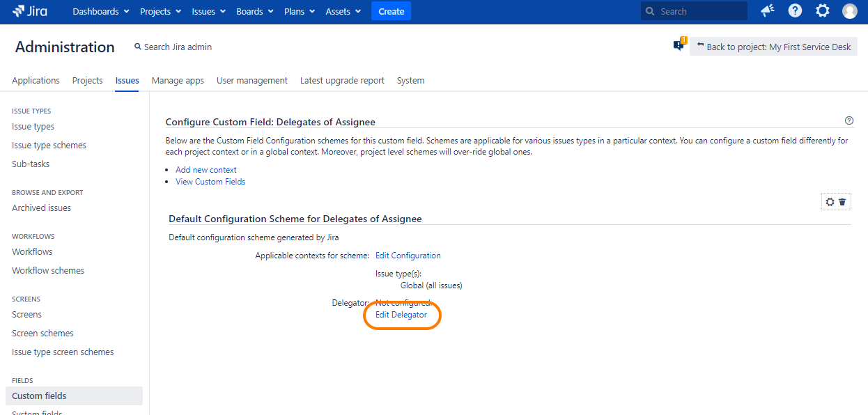The image size is (868, 415).
Task: Click the Add new context link
Action: click(x=206, y=170)
